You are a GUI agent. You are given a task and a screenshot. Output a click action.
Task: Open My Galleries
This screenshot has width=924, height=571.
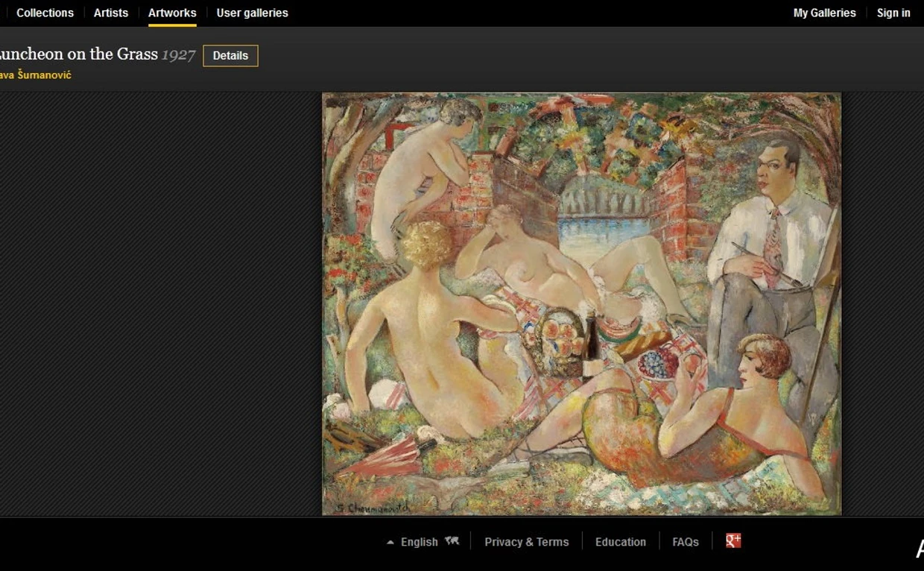pyautogui.click(x=824, y=13)
